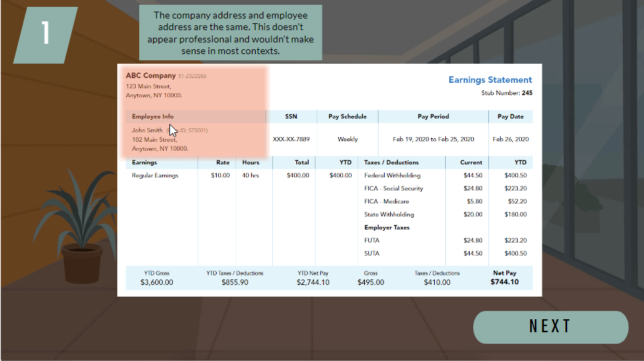Select the masked SSN XXX-XX-7889
The height and width of the screenshot is (361, 644).
point(291,139)
